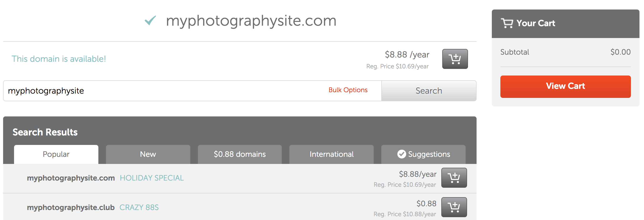Click the HOLIDAY SPECIAL promo label
Screen dimensions: 644x220
coord(151,178)
